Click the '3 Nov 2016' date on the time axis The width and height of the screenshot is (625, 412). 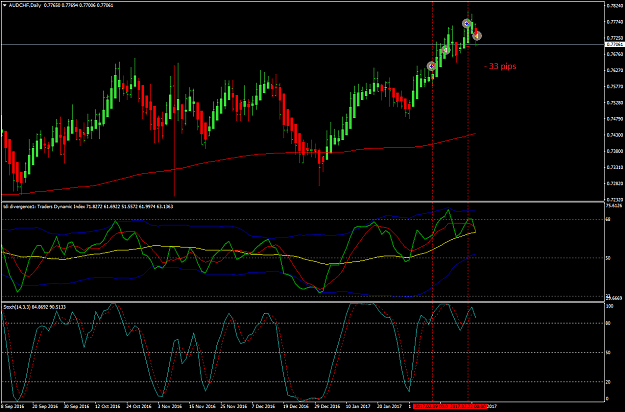tap(170, 406)
